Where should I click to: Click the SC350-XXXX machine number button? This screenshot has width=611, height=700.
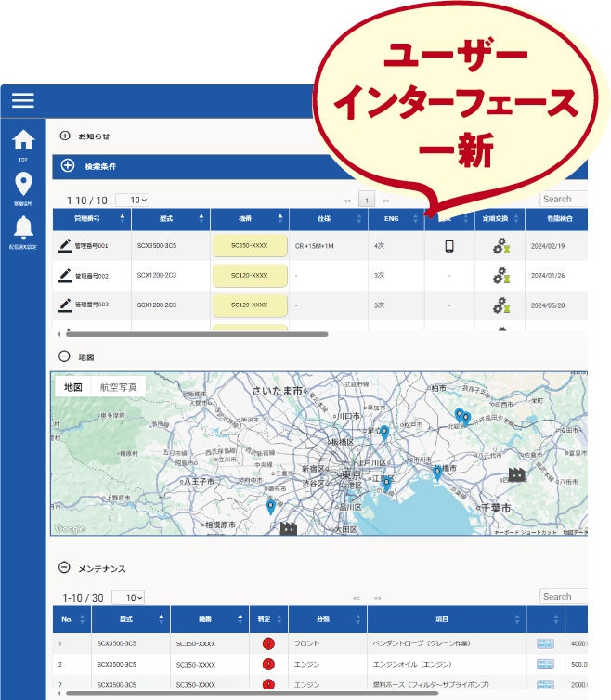pos(250,245)
